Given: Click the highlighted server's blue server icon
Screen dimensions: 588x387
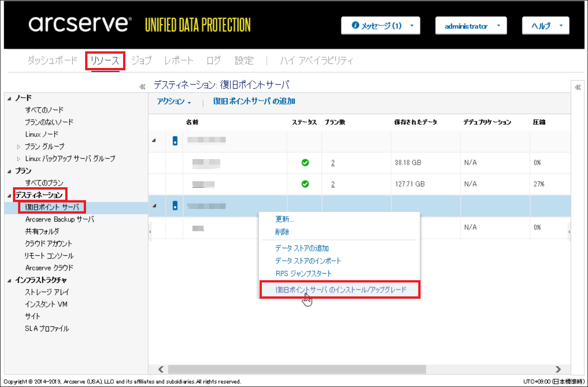Looking at the screenshot, I should click(175, 206).
